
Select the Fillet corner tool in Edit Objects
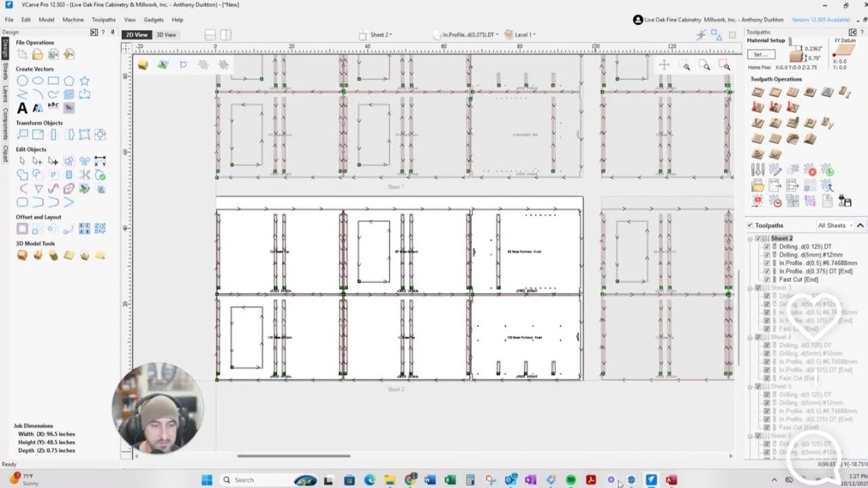pyautogui.click(x=22, y=202)
